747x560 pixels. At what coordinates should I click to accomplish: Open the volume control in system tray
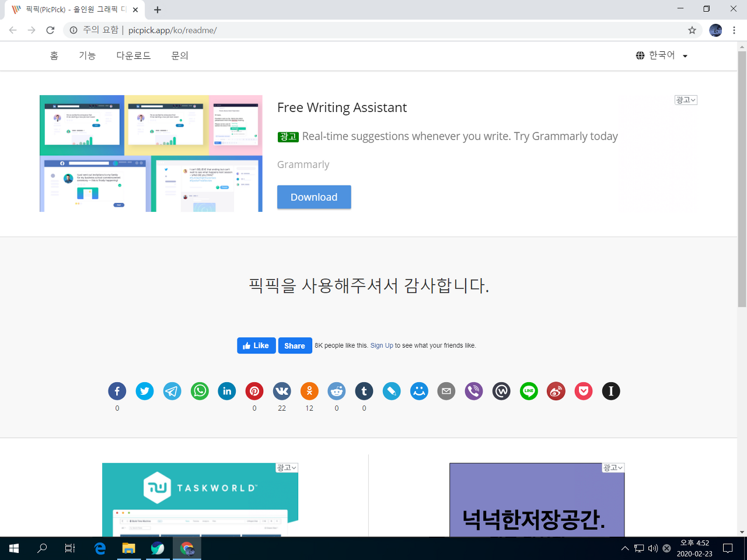[x=653, y=548]
